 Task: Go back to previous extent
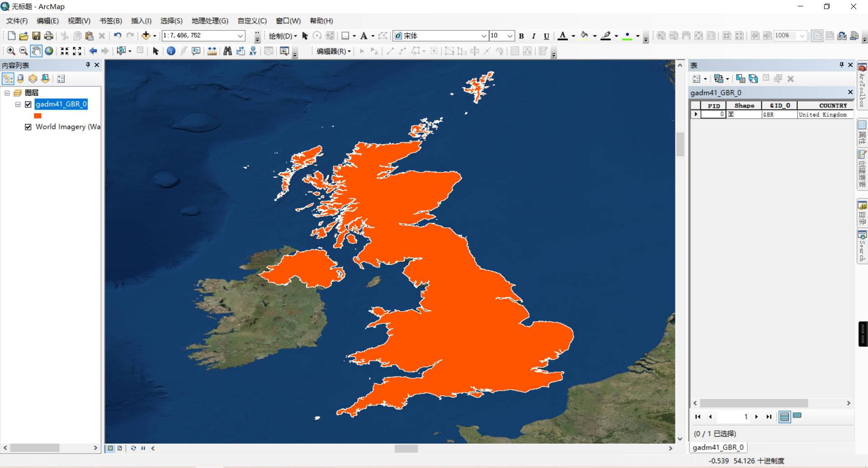93,51
